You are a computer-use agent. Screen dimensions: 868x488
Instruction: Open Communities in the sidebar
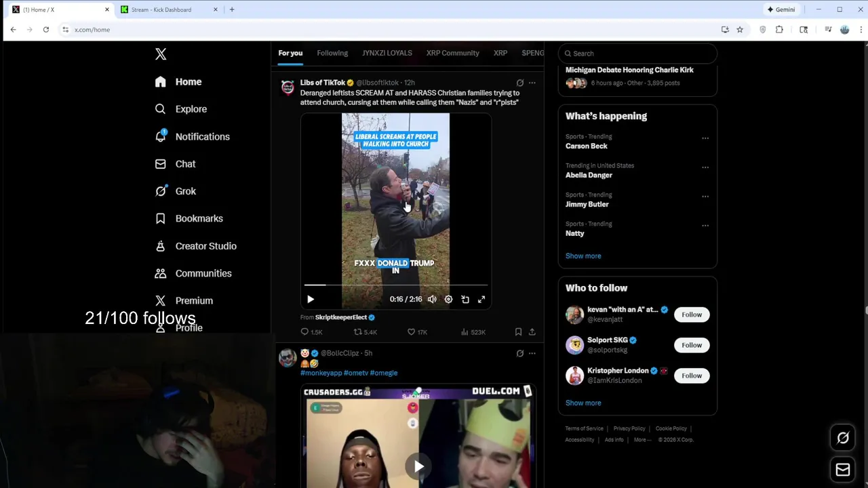tap(193, 273)
